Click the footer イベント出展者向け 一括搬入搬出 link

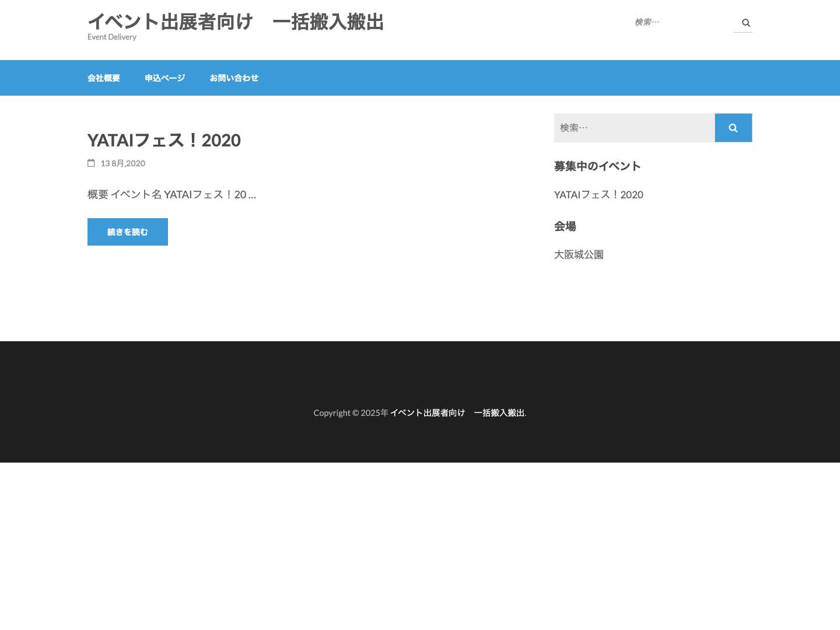pos(457,412)
